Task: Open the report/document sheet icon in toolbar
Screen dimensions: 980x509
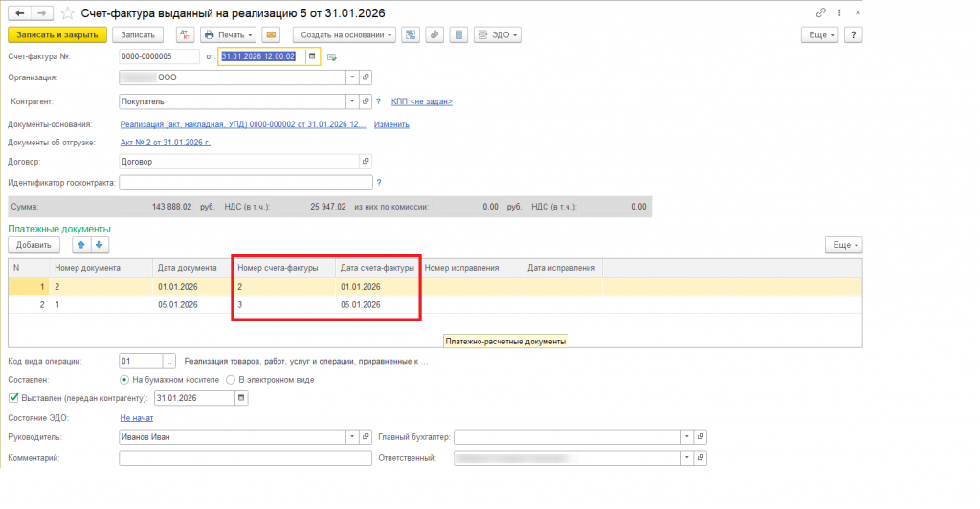Action: click(x=458, y=35)
